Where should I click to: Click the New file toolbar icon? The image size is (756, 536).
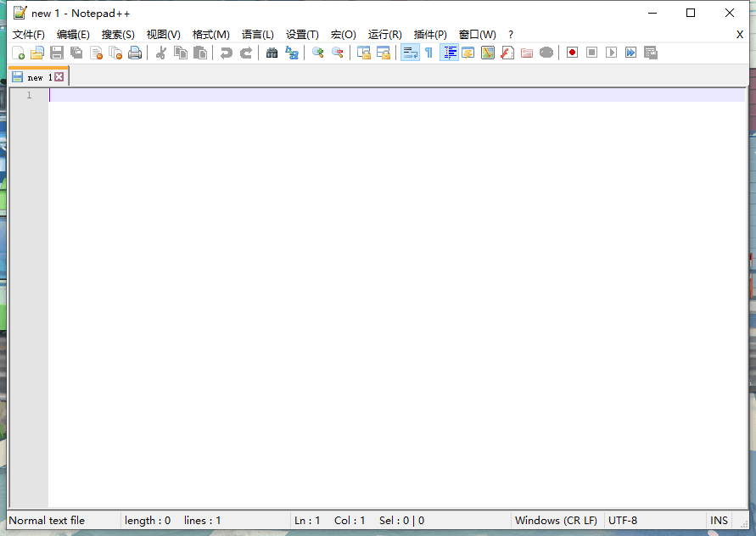(18, 53)
